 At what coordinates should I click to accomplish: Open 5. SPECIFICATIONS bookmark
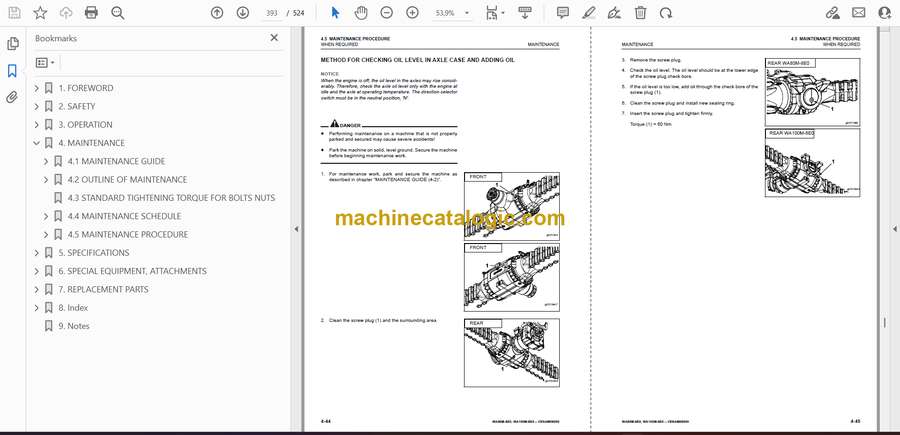click(x=94, y=253)
